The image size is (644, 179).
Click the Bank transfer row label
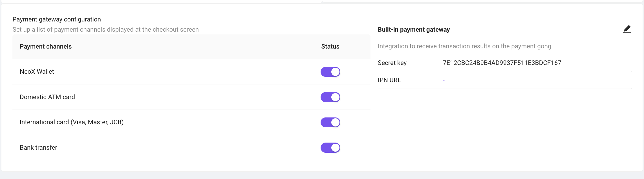click(38, 148)
